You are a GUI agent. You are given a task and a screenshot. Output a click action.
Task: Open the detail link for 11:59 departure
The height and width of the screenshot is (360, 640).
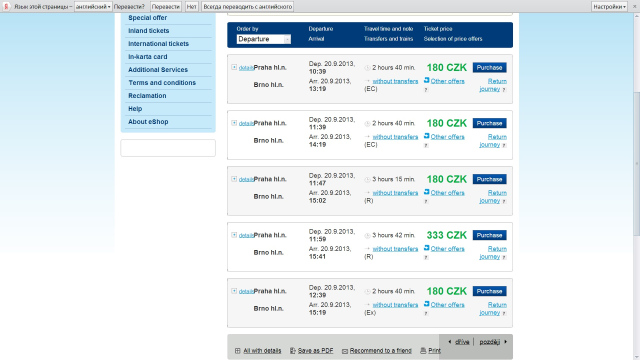point(246,236)
